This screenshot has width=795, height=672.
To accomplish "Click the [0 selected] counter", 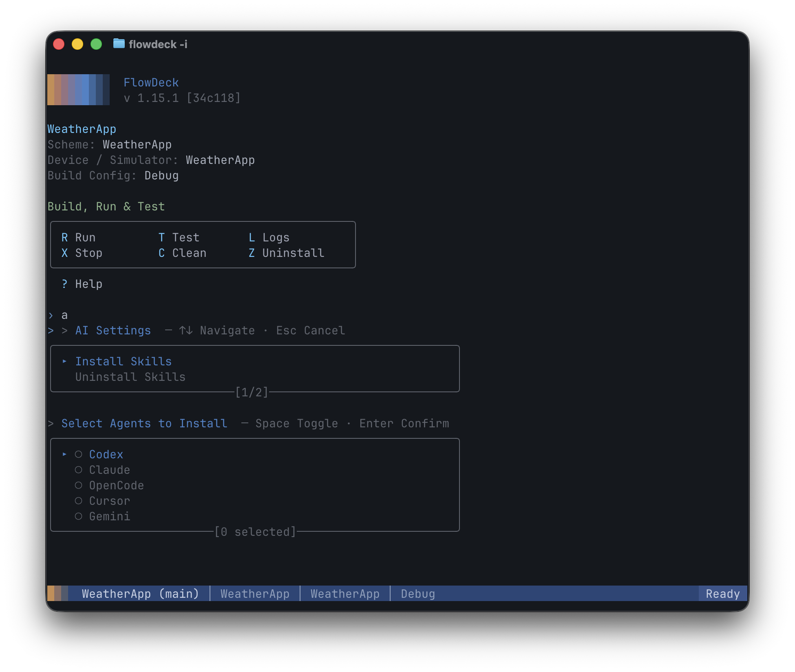I will click(255, 532).
